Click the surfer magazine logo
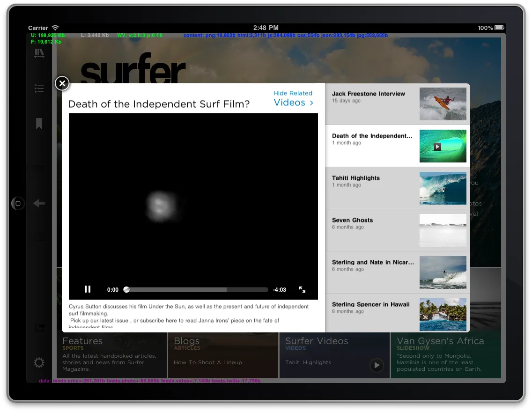Screen dimensions: 532x412 click(x=133, y=68)
